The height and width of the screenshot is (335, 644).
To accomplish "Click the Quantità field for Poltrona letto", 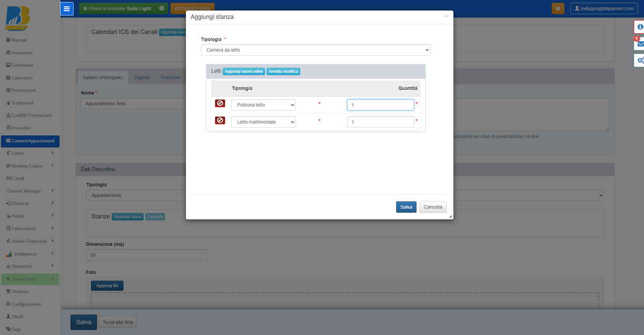I will pos(380,105).
